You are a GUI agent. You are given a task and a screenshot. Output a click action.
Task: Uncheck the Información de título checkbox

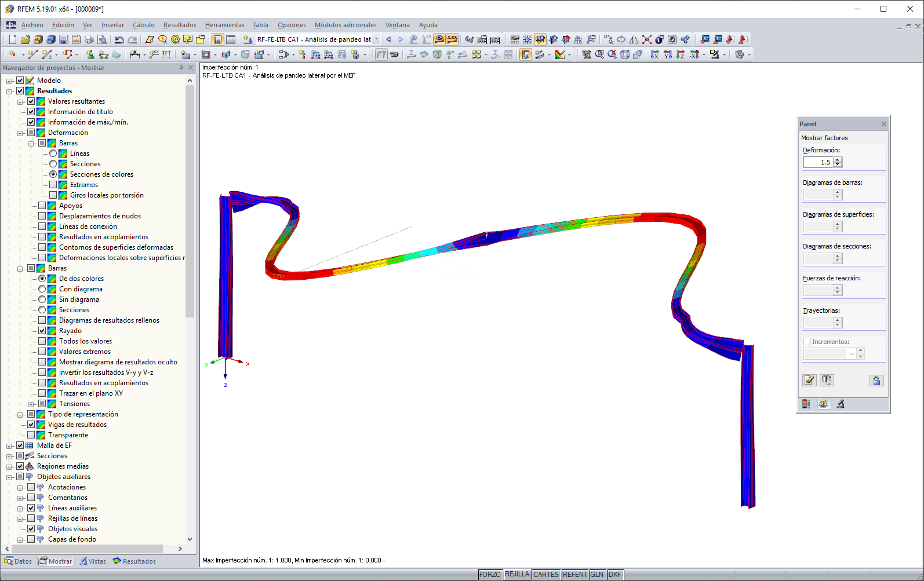(31, 112)
